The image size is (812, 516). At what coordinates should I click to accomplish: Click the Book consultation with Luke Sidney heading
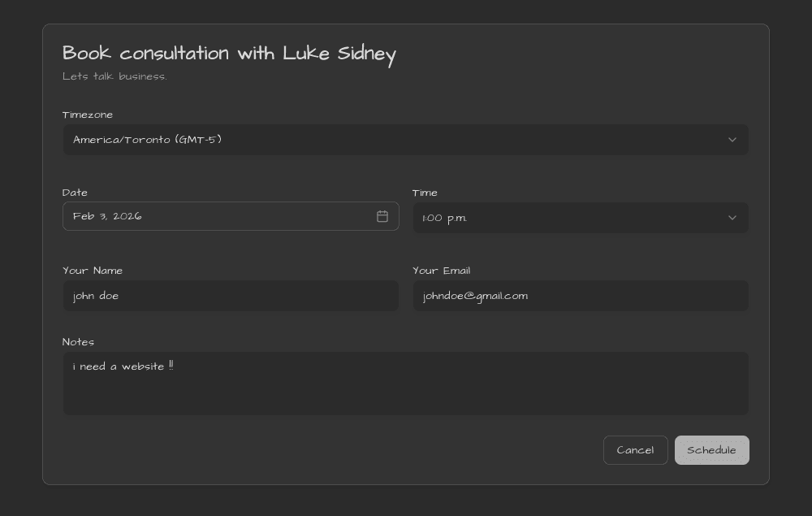coord(229,54)
